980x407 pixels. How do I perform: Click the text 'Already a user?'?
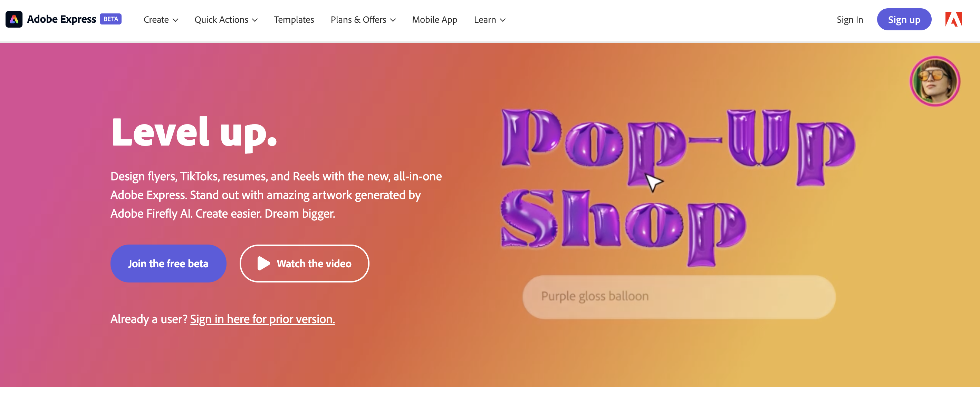[149, 319]
